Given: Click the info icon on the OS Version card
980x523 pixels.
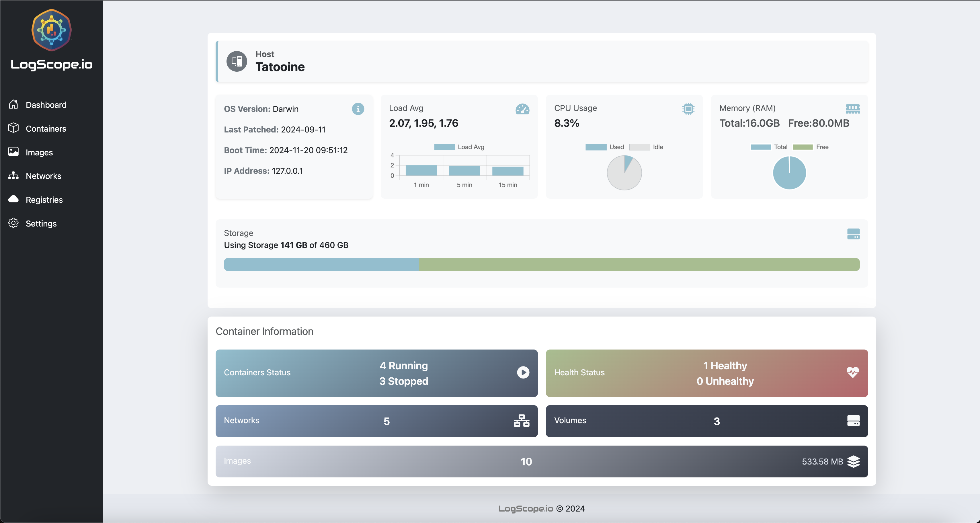Looking at the screenshot, I should 358,109.
